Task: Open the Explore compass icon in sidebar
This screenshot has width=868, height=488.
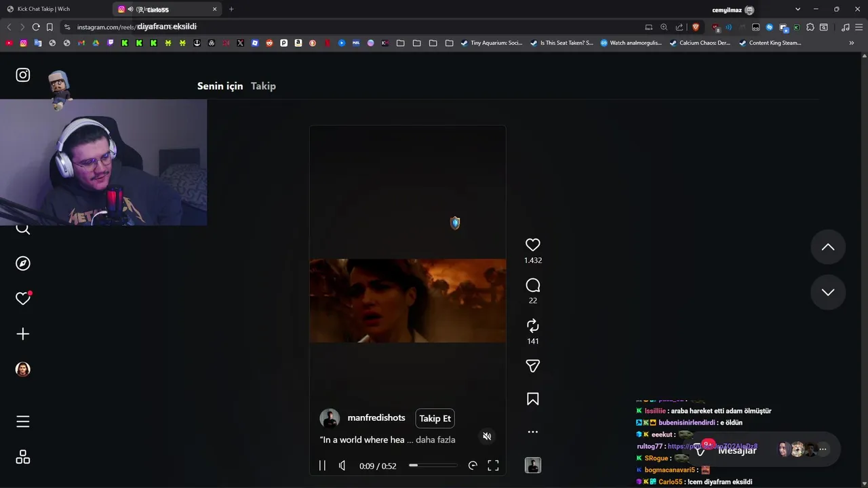Action: [23, 264]
